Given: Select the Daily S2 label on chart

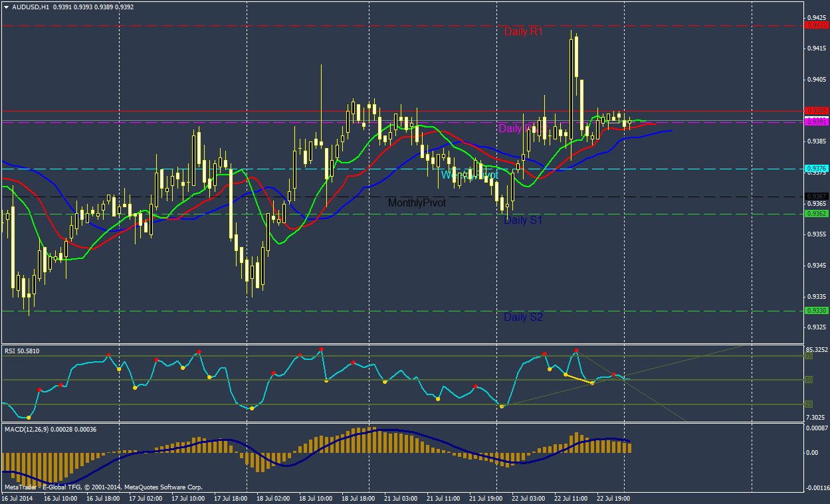Looking at the screenshot, I should (523, 317).
